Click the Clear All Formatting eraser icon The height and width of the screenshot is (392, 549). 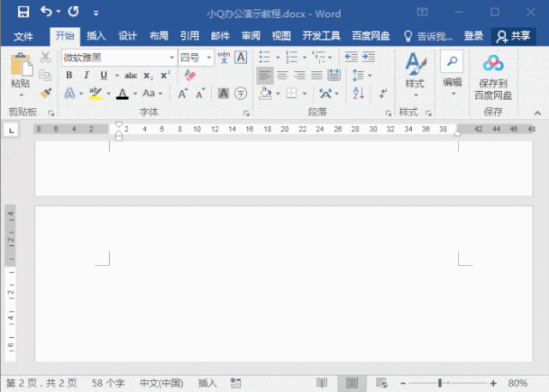point(190,75)
